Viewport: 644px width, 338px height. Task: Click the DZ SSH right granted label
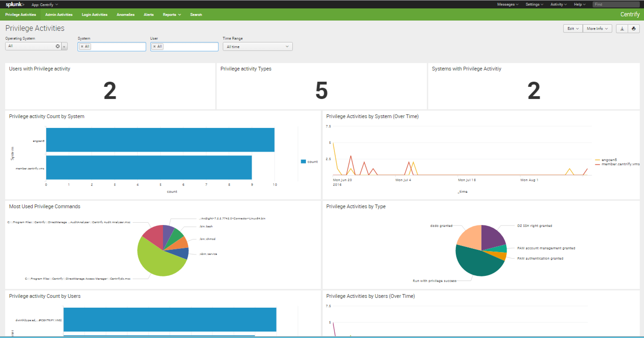pyautogui.click(x=534, y=226)
